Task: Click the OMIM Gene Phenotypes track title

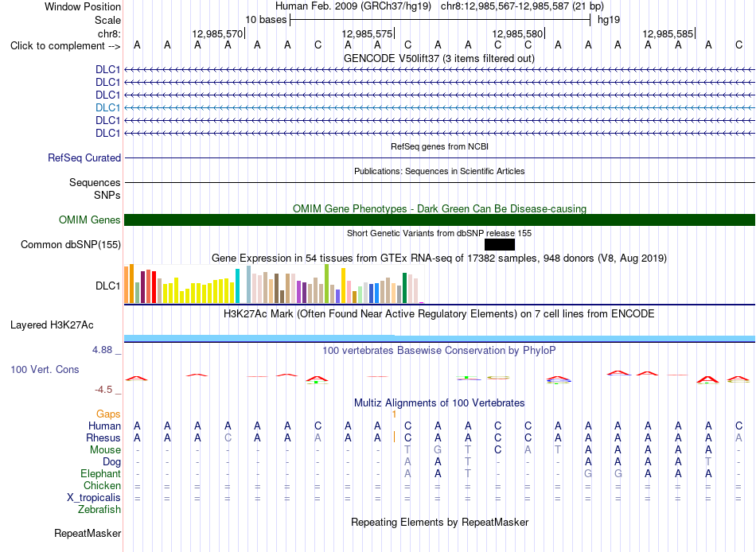Action: tap(440, 208)
